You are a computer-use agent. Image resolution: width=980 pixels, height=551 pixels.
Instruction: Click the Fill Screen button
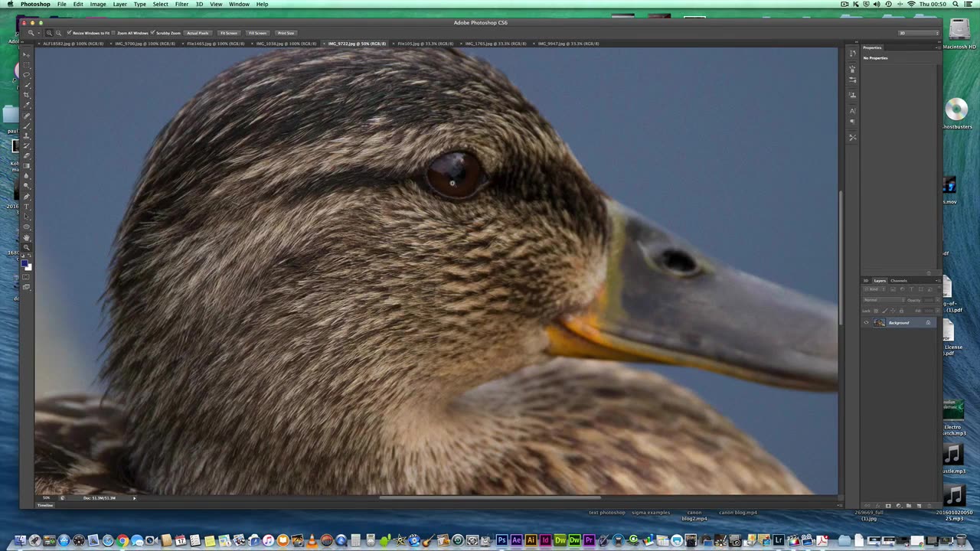tap(258, 33)
